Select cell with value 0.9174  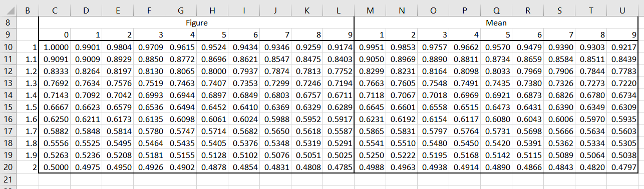pos(338,47)
